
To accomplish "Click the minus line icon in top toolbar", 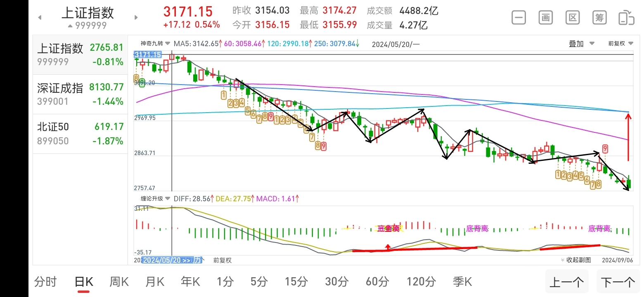I will (x=519, y=18).
